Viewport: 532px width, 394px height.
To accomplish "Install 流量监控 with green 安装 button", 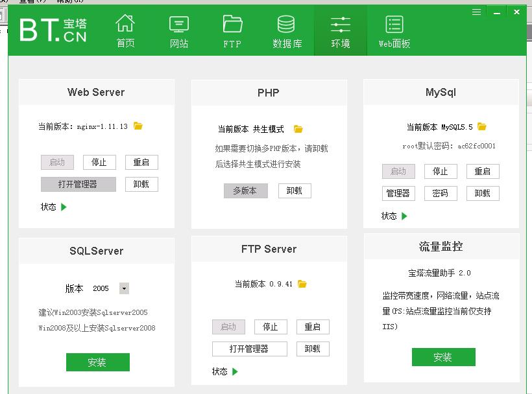I will click(444, 357).
